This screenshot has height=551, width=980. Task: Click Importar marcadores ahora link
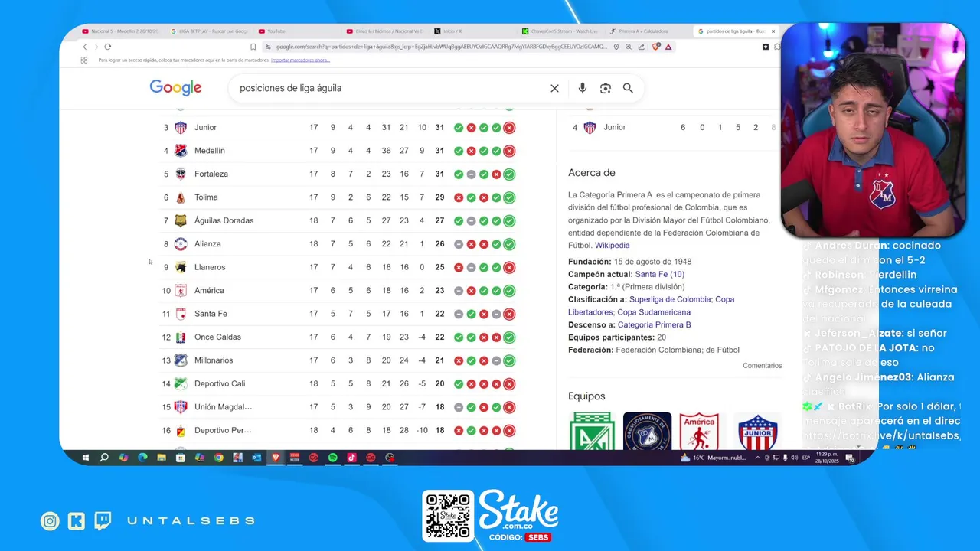point(300,60)
